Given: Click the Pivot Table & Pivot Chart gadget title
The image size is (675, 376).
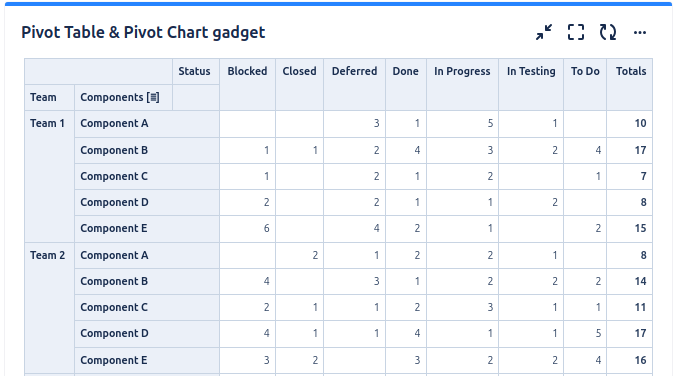Looking at the screenshot, I should coord(143,32).
